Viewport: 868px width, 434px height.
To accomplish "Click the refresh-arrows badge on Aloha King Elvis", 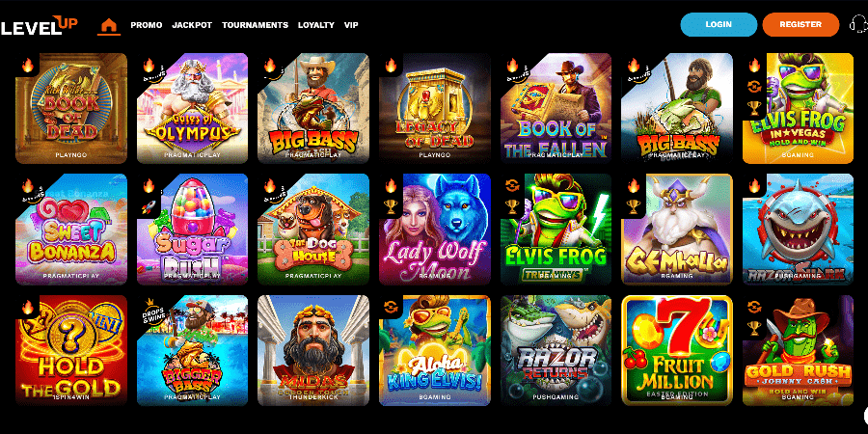I will coord(391,307).
